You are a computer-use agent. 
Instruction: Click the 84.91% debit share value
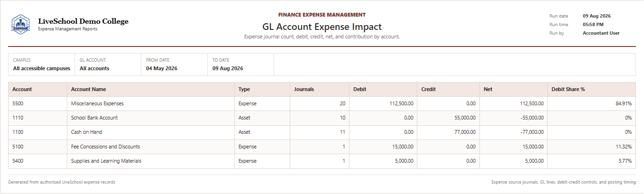point(624,103)
